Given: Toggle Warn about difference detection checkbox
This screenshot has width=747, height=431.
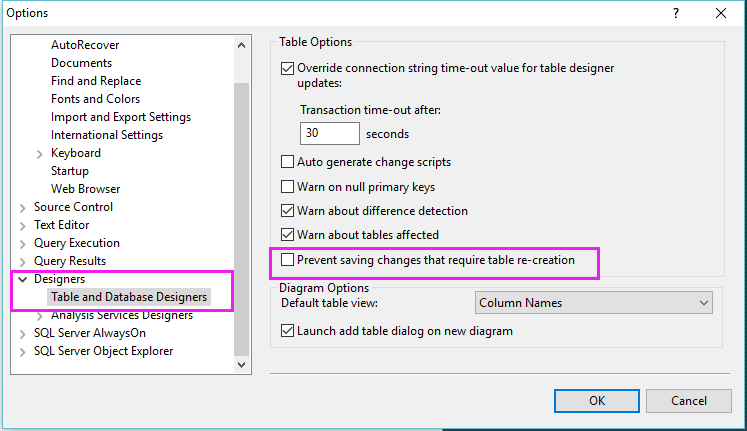Looking at the screenshot, I should pos(288,211).
